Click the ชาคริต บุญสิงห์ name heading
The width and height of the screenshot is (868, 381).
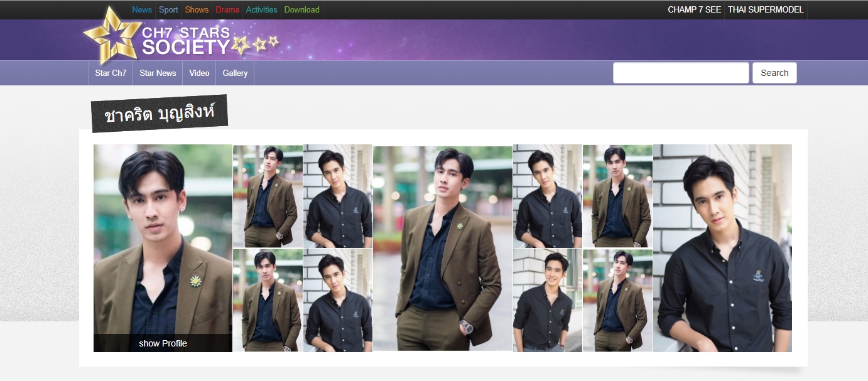(x=160, y=114)
